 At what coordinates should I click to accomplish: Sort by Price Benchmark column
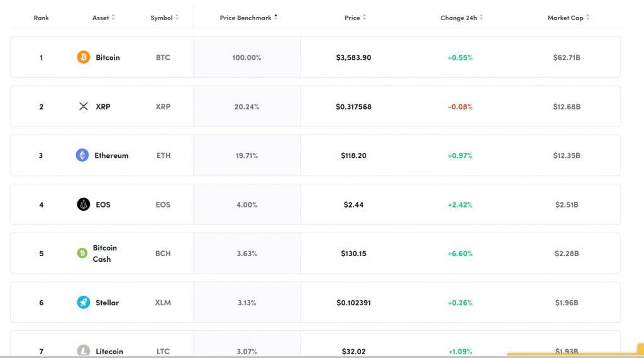pos(248,18)
